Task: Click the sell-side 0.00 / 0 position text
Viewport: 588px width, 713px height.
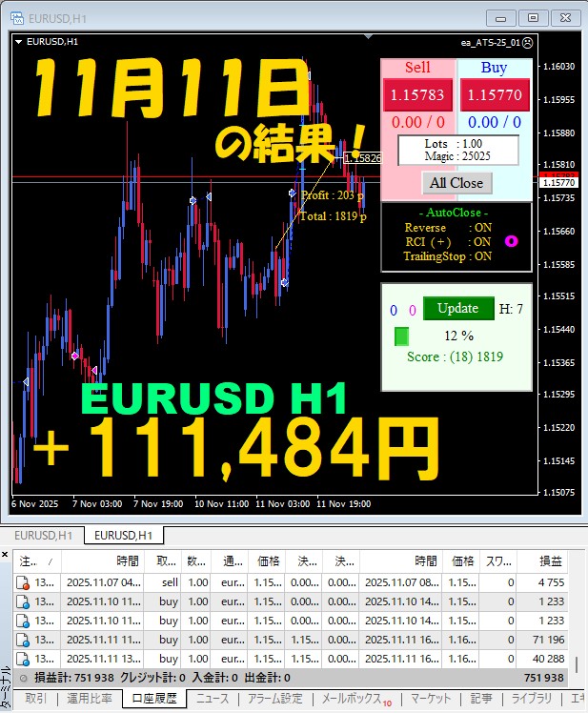Action: click(418, 122)
